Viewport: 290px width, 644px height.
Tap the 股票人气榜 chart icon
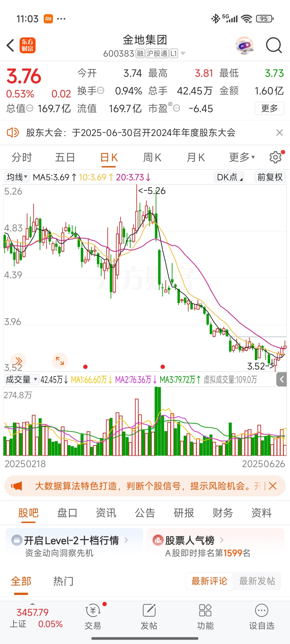(158, 540)
